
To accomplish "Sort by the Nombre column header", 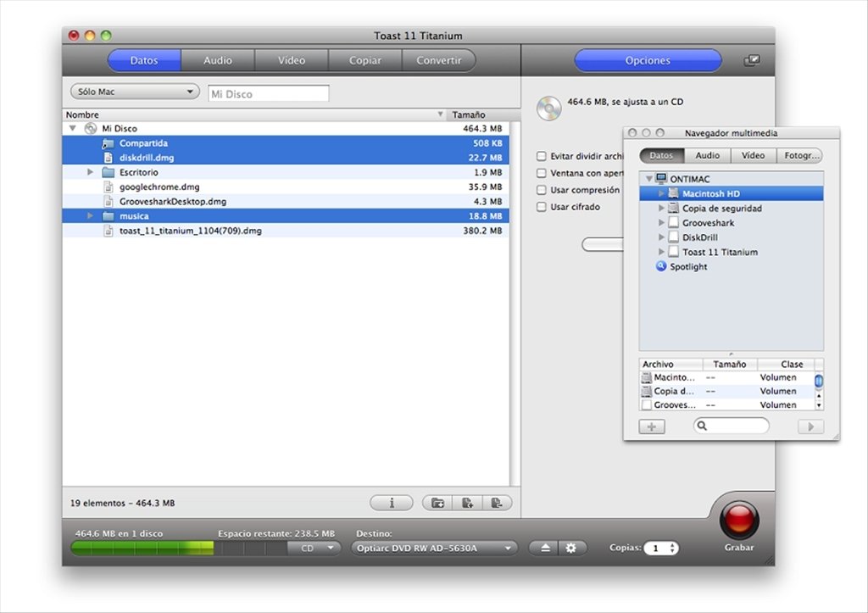I will click(253, 114).
